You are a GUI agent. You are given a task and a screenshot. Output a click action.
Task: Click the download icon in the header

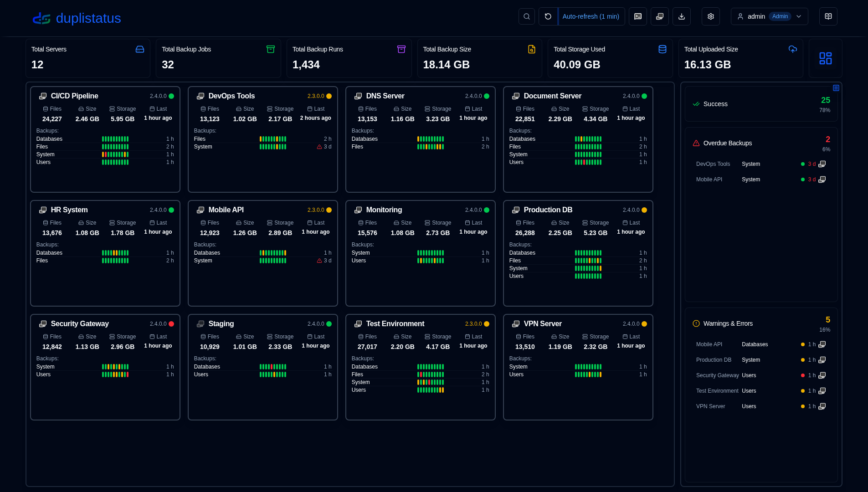pyautogui.click(x=681, y=16)
